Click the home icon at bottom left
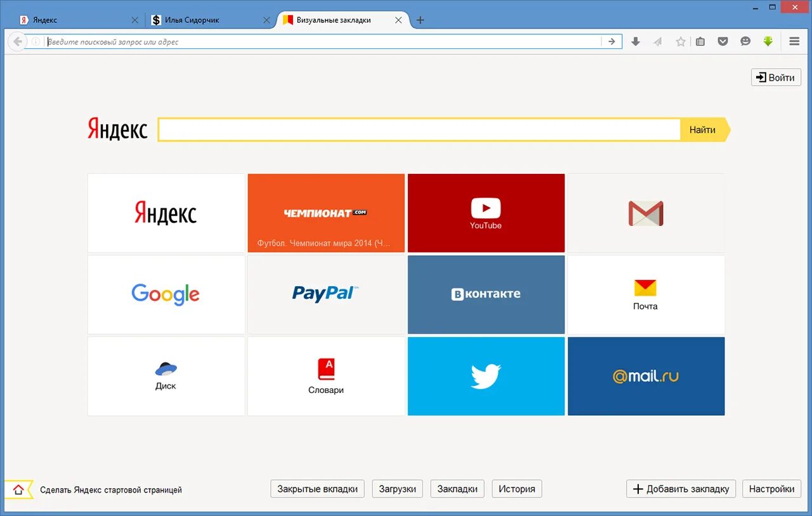812x516 pixels. [x=18, y=490]
